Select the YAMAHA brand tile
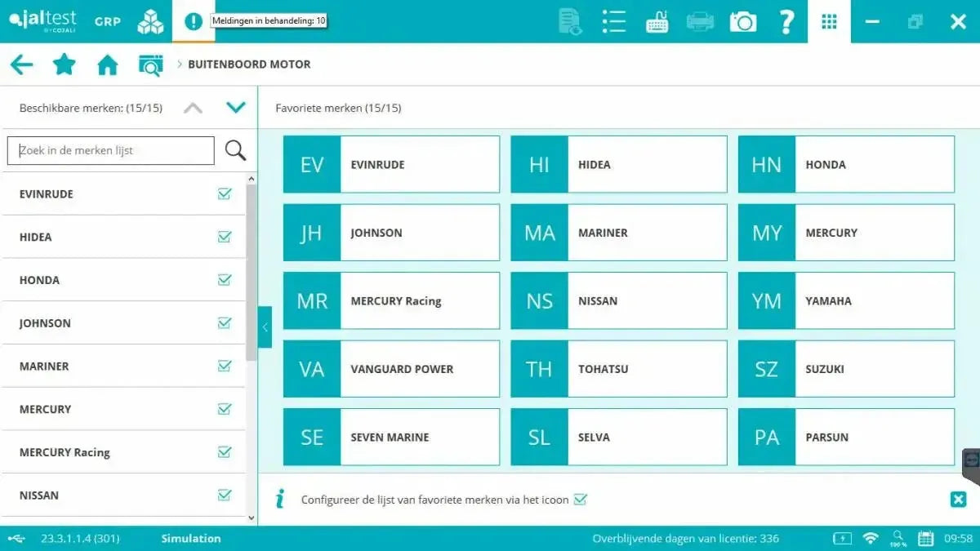 click(845, 300)
